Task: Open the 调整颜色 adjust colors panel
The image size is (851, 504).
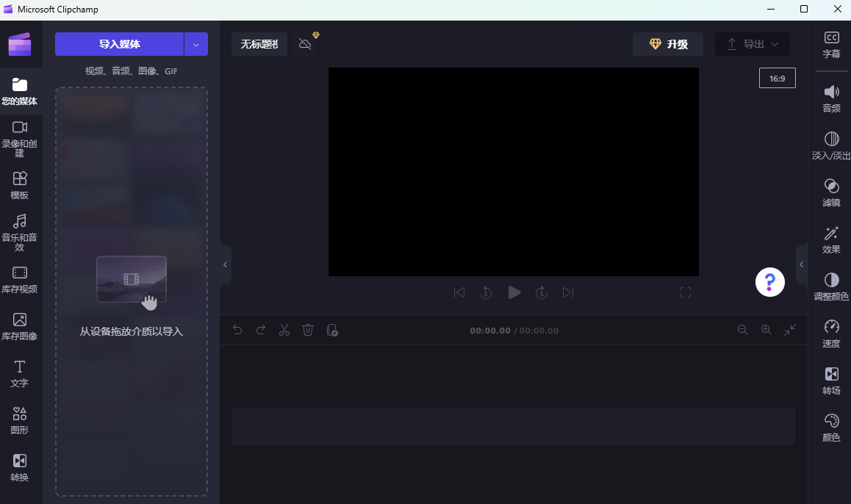Action: [831, 287]
